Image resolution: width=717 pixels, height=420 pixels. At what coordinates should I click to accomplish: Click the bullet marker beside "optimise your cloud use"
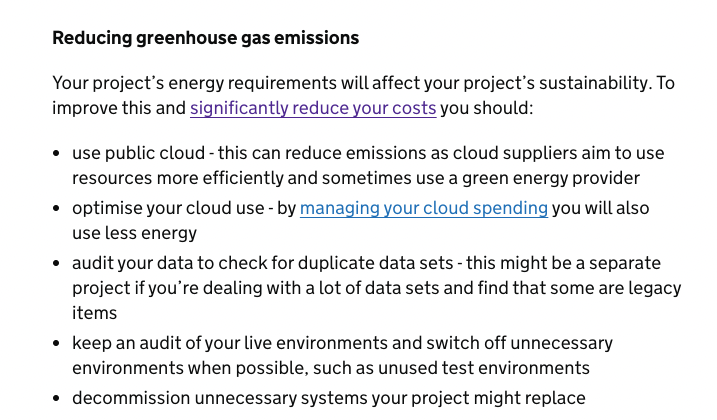56,209
